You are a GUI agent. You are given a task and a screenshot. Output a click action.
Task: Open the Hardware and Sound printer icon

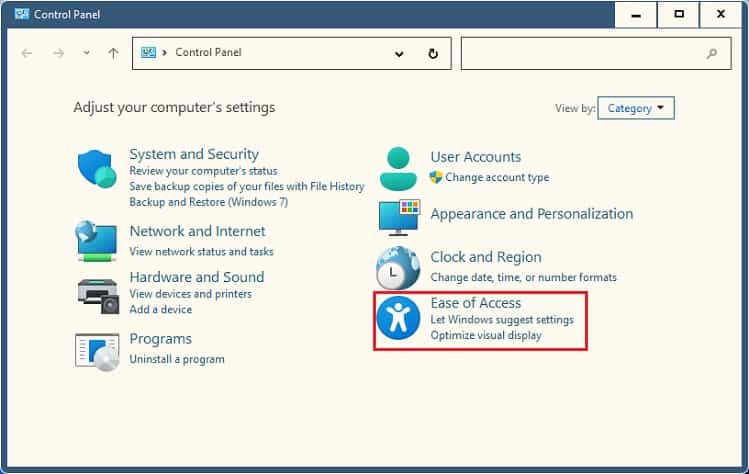pos(98,296)
